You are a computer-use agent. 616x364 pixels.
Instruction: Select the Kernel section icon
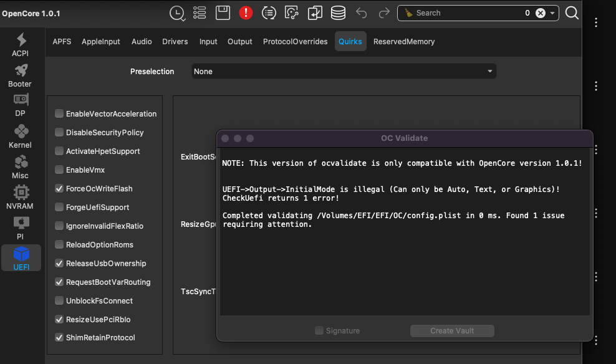20,136
